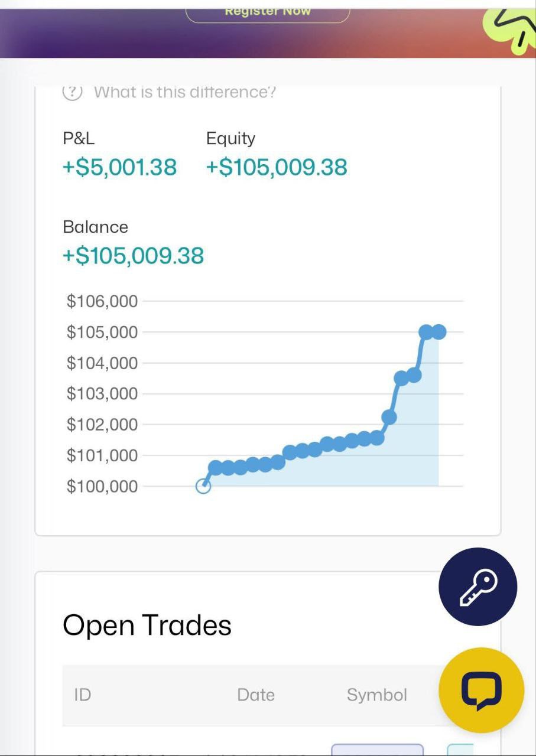
Task: Open the yellow live chat bubble
Action: tap(481, 690)
